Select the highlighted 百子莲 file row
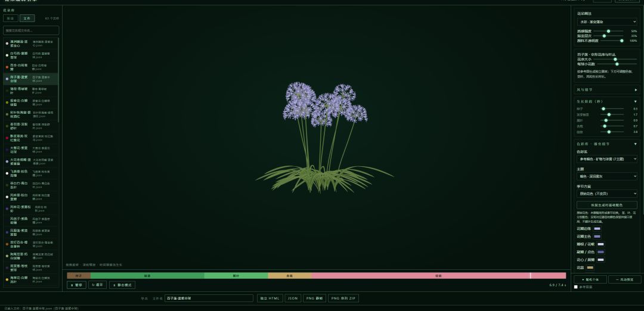The width and height of the screenshot is (644, 311). coord(31,79)
